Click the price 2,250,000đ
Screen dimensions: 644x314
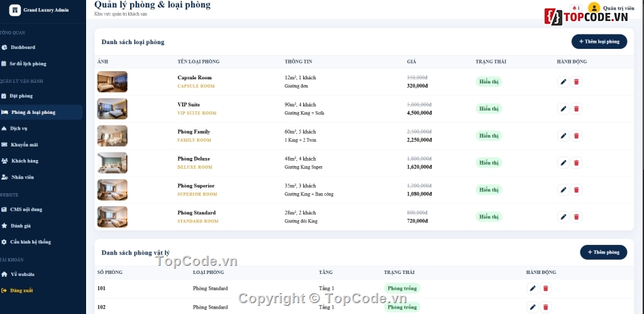tap(420, 140)
